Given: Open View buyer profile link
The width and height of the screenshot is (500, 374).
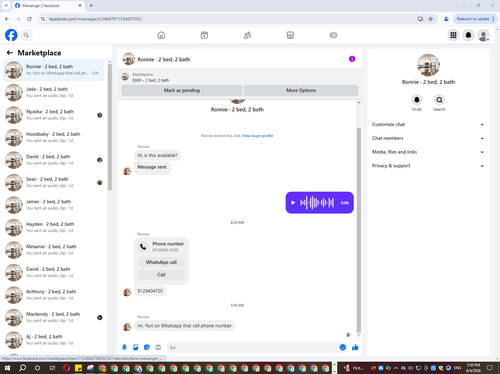Looking at the screenshot, I should tap(258, 136).
